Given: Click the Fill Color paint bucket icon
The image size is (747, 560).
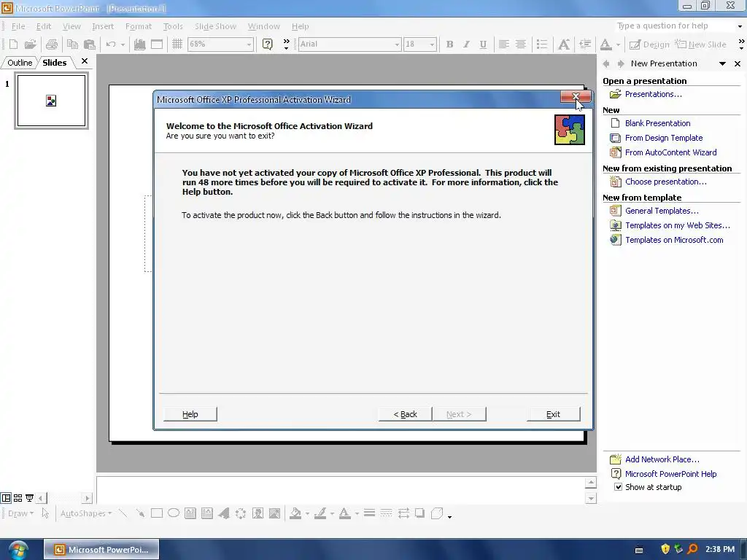Looking at the screenshot, I should [295, 513].
